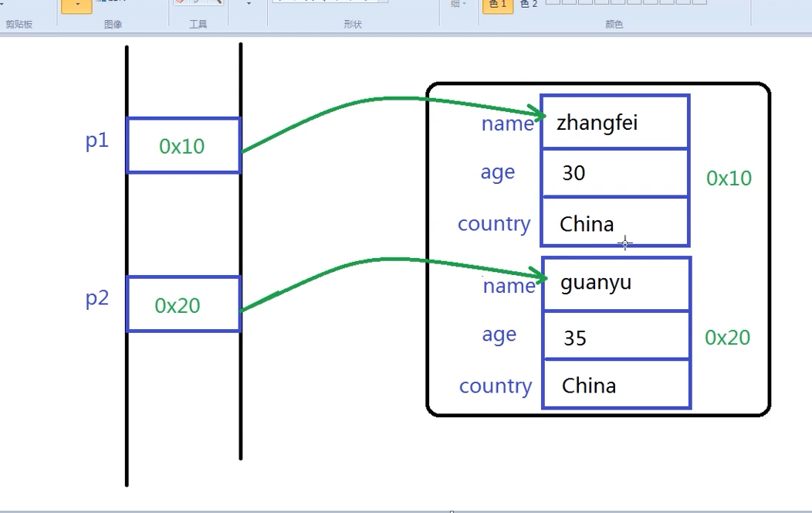Viewport: 812px width, 513px height.
Task: Click the 图像 group label
Action: 113,25
